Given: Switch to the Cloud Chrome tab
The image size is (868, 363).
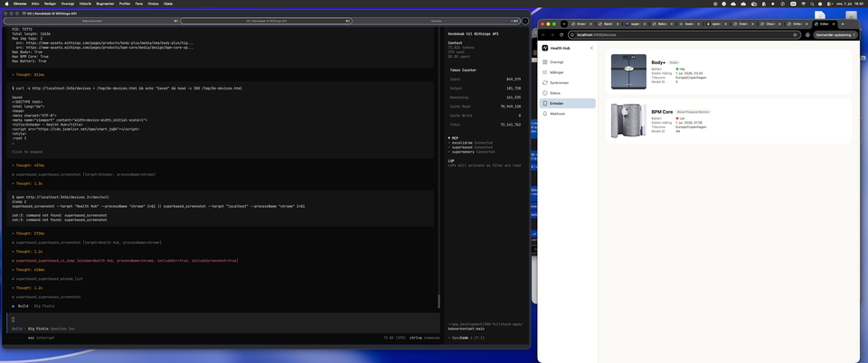Looking at the screenshot, I should [769, 24].
